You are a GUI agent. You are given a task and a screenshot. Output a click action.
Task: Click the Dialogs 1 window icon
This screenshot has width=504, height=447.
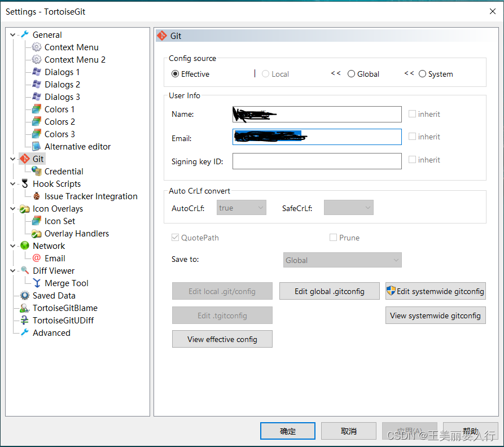coord(37,72)
